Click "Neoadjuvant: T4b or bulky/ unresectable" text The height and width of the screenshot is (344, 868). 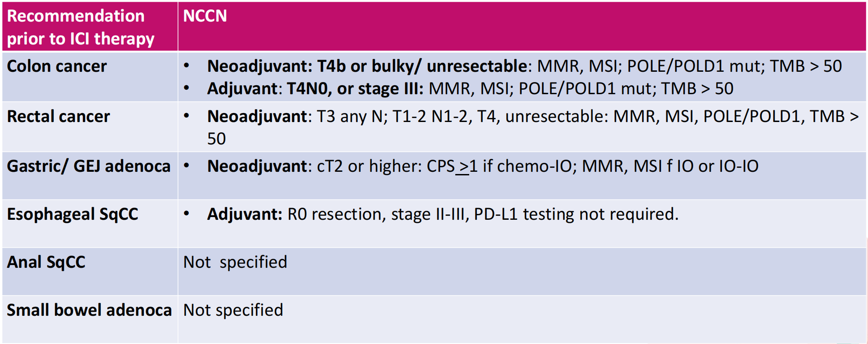[367, 66]
